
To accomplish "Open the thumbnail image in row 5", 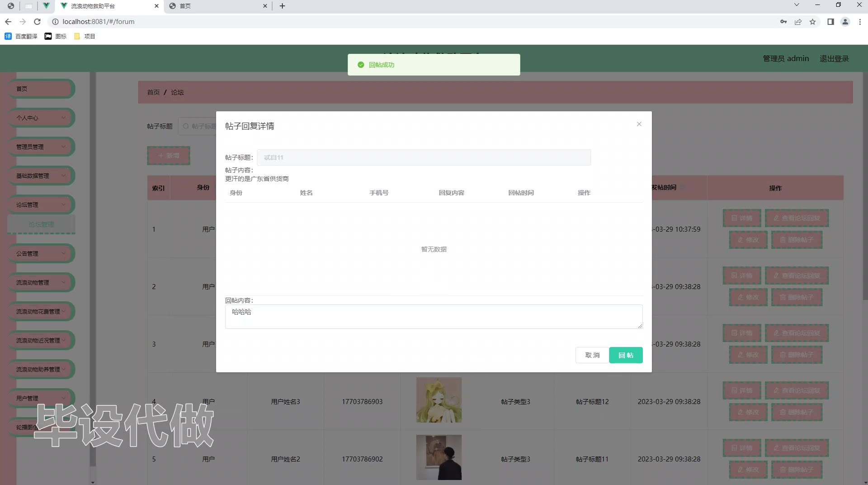I will pyautogui.click(x=439, y=457).
